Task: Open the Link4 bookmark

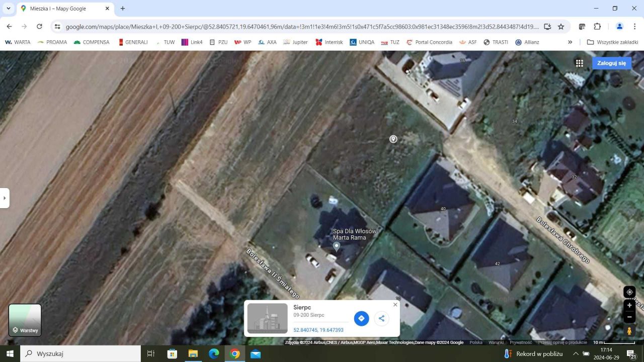Action: tap(192, 42)
